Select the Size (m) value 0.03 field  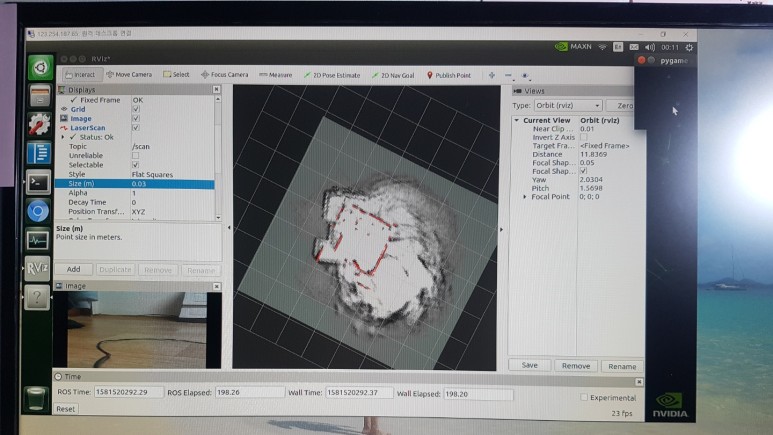pyautogui.click(x=172, y=184)
